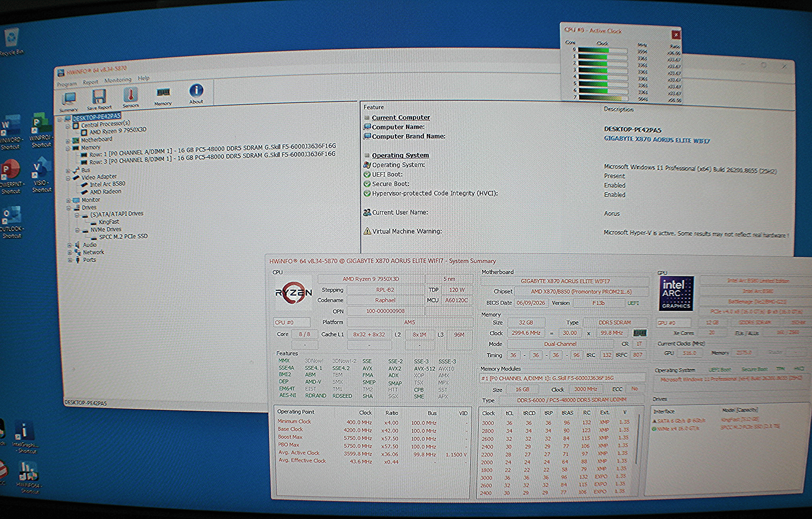
Task: Select Intel Arc B580 under Video Adapter
Action: (107, 184)
